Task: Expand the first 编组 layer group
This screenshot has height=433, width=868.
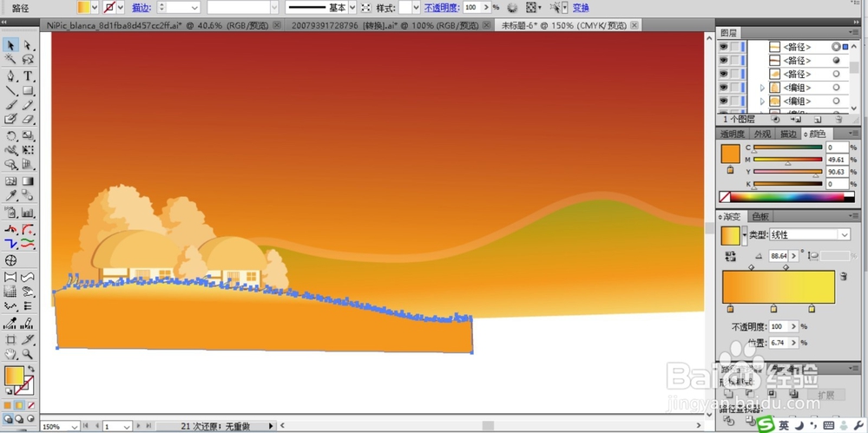Action: tap(762, 88)
